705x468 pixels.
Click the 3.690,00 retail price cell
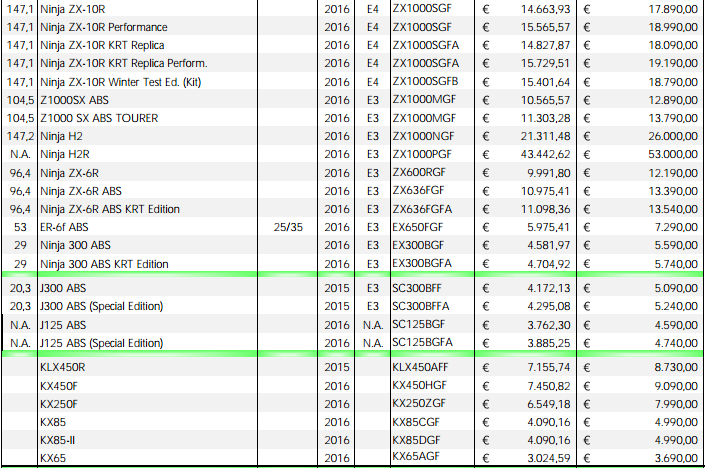pos(676,458)
